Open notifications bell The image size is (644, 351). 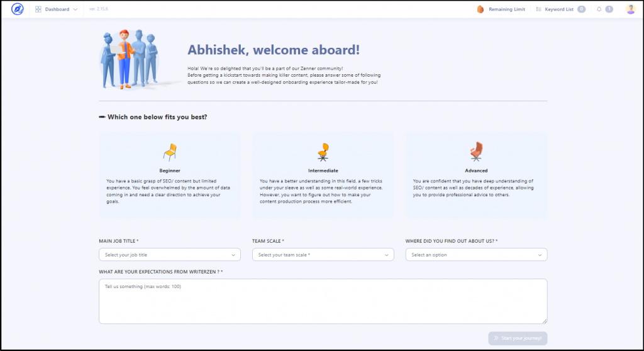click(x=599, y=9)
